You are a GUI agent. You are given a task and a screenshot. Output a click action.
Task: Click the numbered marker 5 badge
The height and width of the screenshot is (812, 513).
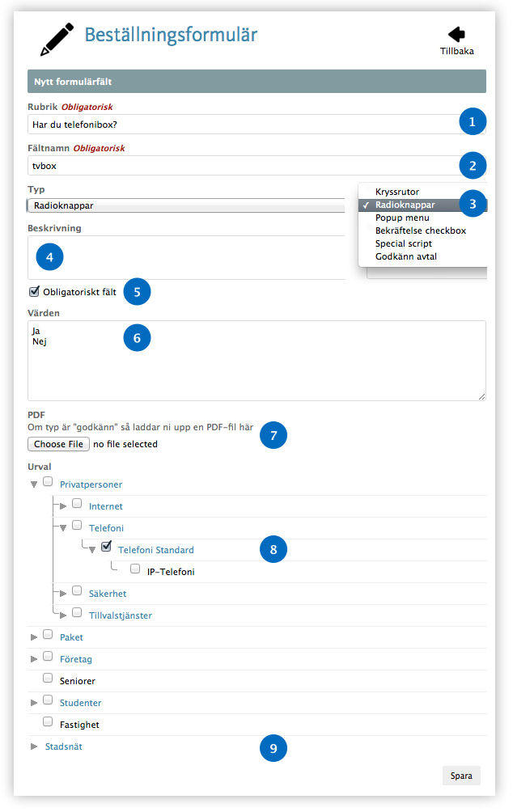click(x=137, y=292)
